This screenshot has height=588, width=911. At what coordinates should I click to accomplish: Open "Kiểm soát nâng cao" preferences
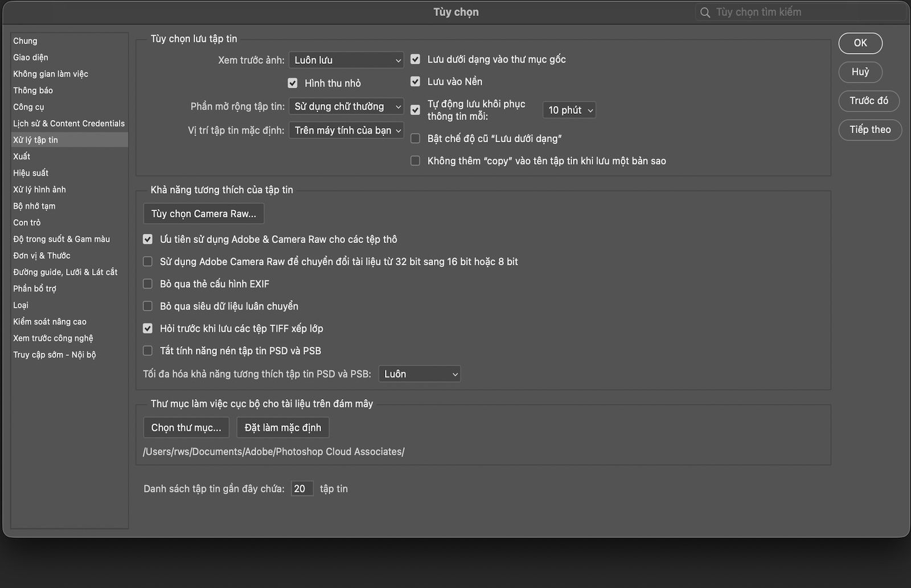point(69,322)
